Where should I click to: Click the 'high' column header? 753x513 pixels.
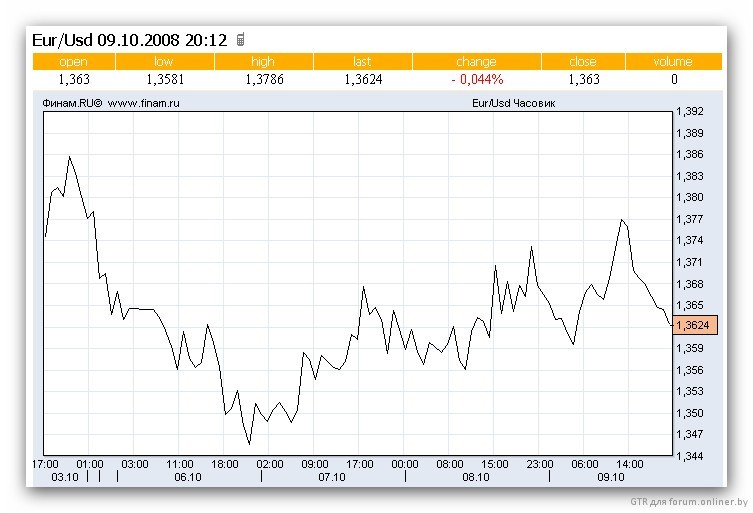263,61
